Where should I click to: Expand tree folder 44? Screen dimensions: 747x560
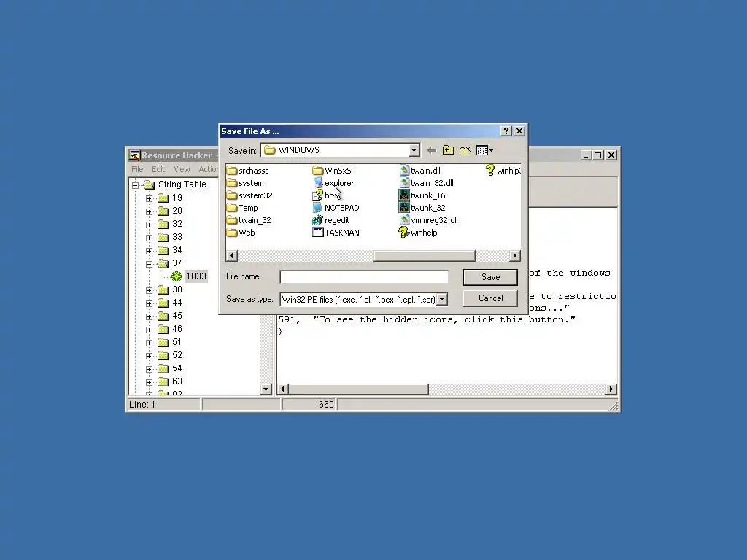(x=149, y=303)
